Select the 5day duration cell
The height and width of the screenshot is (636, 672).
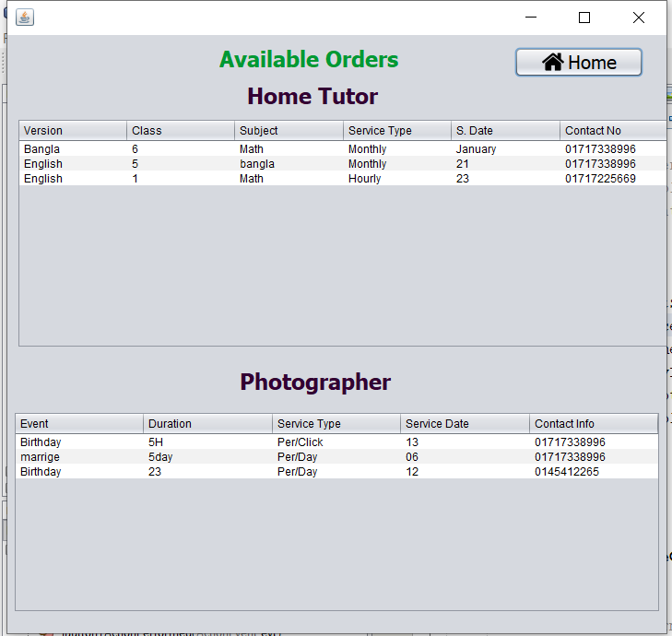207,457
